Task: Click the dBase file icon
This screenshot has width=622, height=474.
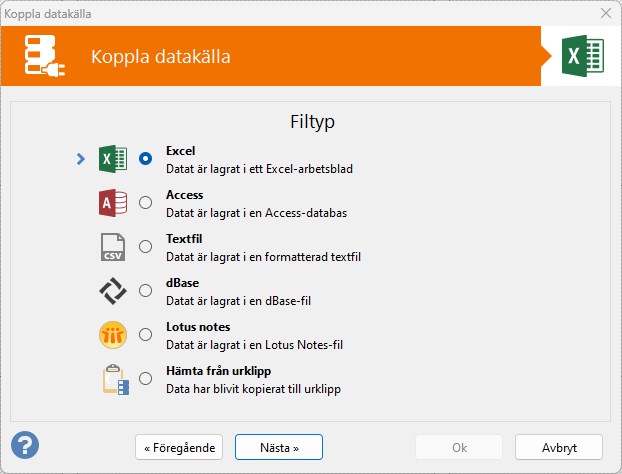Action: [x=113, y=291]
